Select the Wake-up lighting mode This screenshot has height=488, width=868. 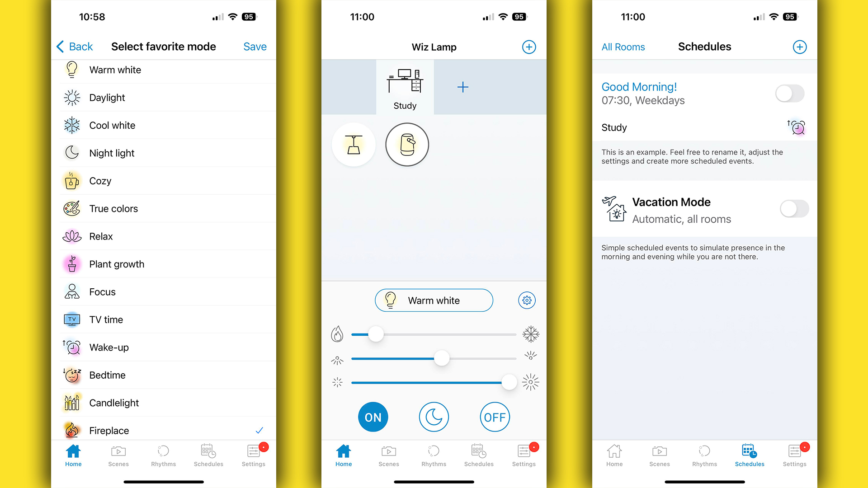click(x=110, y=347)
